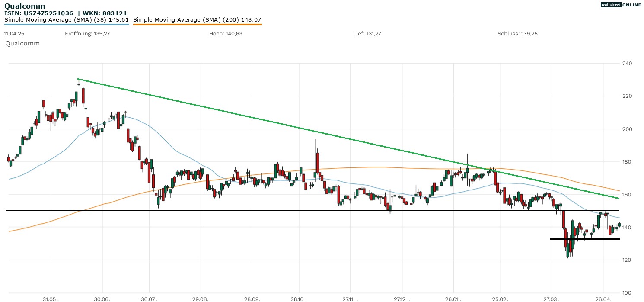
Task: Toggle the Simple Moving Average (38) legend
Action: point(67,19)
